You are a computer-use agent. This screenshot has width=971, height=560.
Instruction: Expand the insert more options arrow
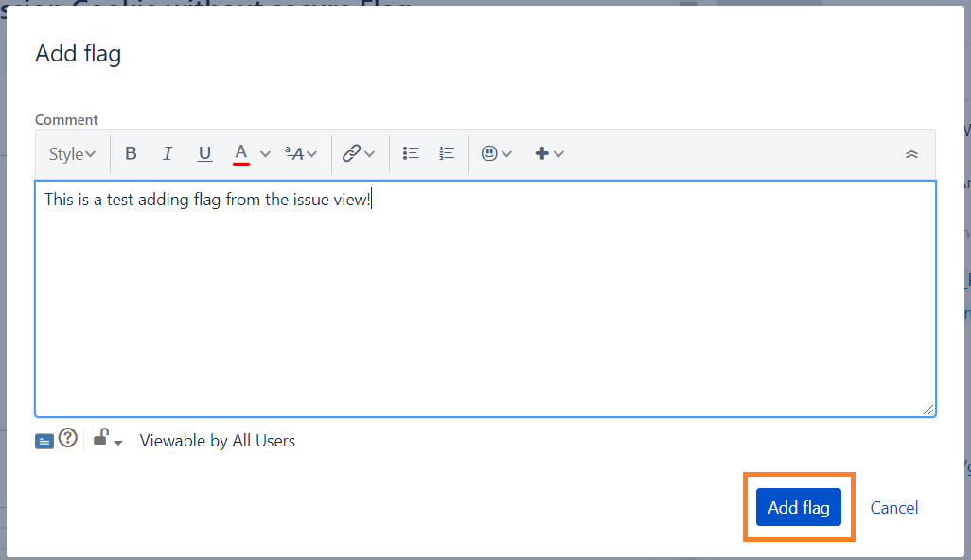click(x=558, y=154)
